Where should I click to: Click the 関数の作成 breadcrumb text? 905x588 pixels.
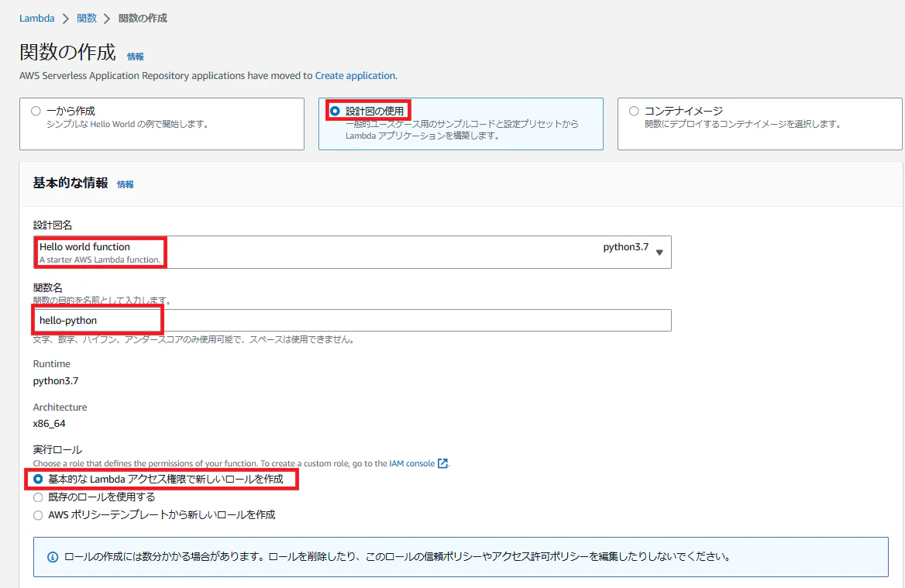pos(143,19)
